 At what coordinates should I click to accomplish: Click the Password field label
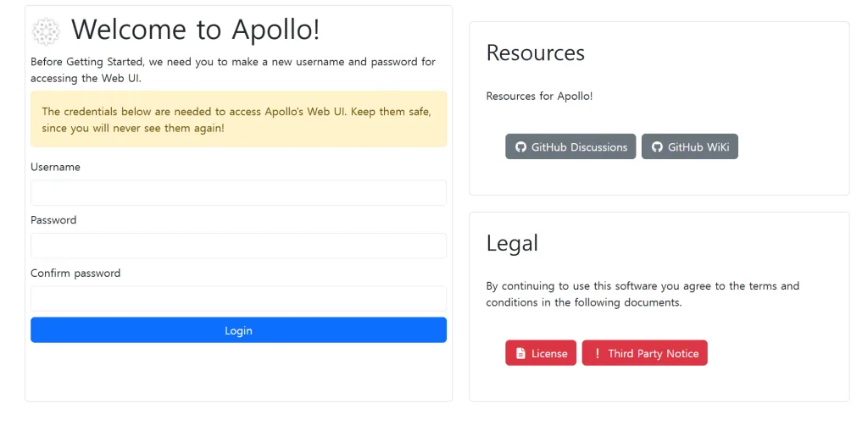pos(53,220)
